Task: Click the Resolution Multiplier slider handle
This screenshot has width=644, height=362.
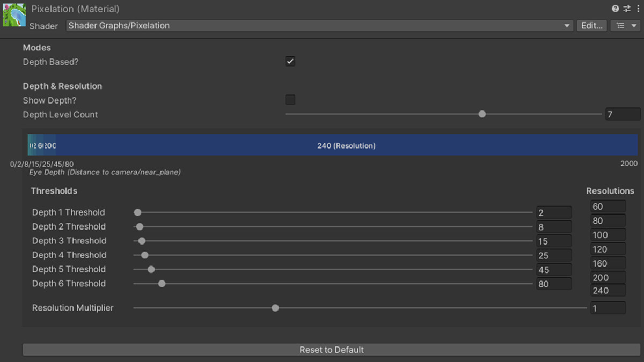Action: coord(275,308)
